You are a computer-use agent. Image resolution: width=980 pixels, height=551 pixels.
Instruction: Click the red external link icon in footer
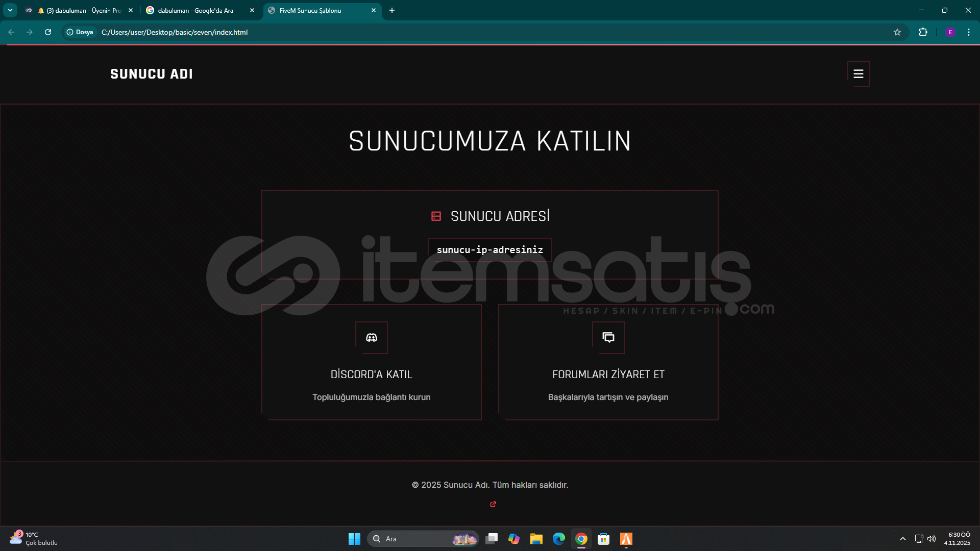click(x=493, y=504)
